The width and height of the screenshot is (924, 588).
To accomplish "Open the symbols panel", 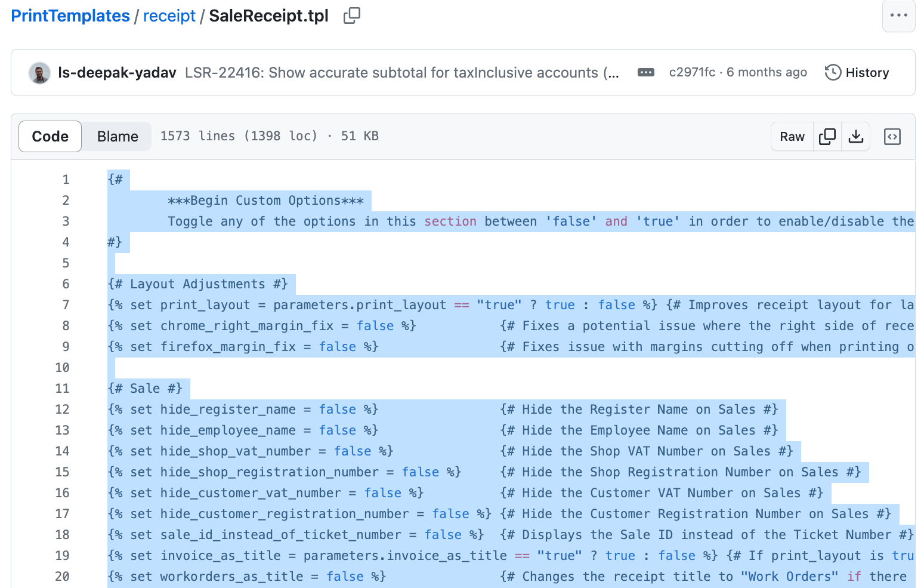I will pos(892,136).
